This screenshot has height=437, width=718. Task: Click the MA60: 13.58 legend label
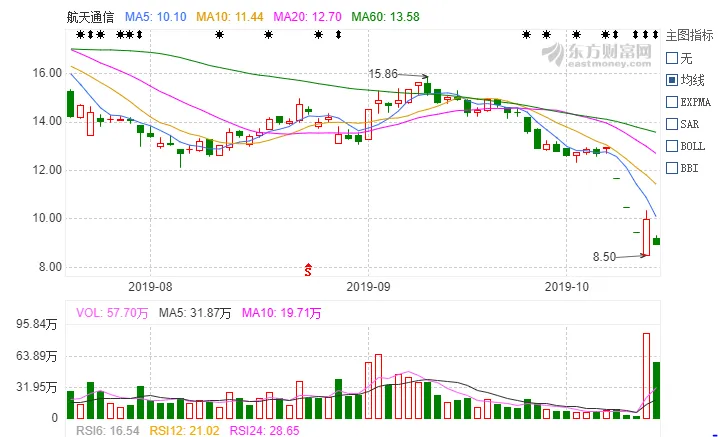tap(386, 17)
